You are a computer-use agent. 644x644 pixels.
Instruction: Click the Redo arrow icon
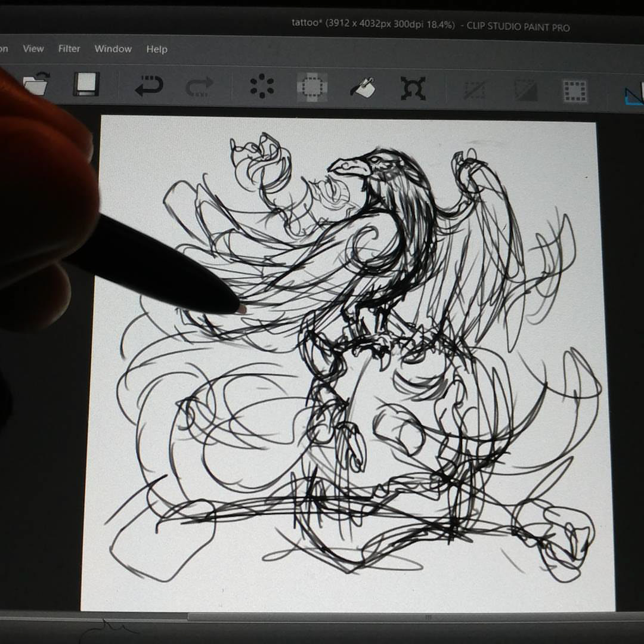200,86
